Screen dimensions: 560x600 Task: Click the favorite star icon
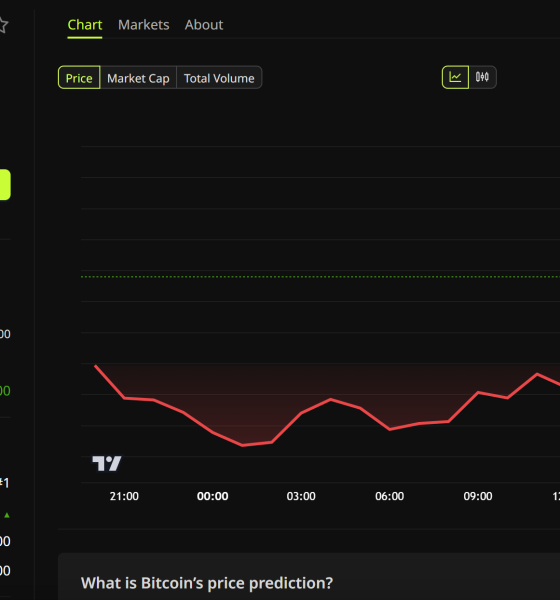(3, 25)
